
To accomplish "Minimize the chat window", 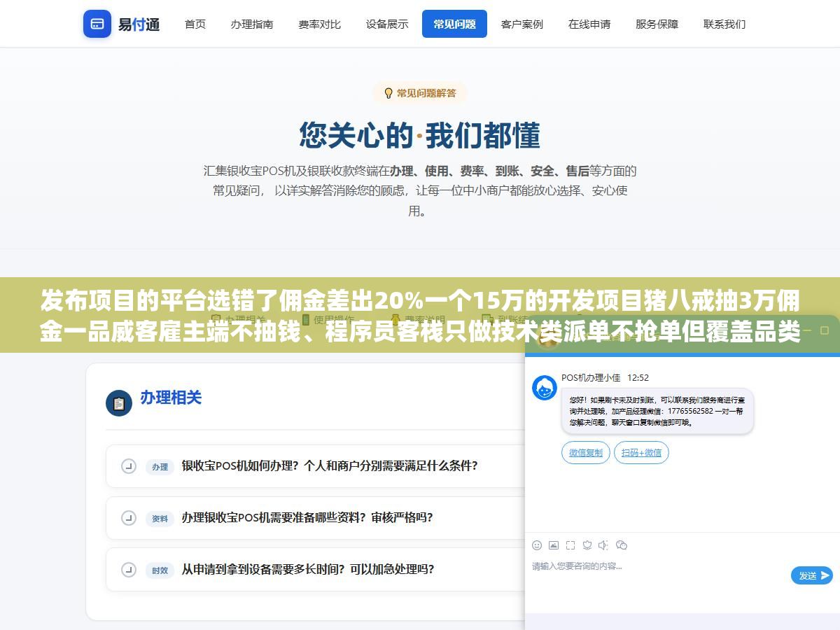I will pyautogui.click(x=806, y=330).
